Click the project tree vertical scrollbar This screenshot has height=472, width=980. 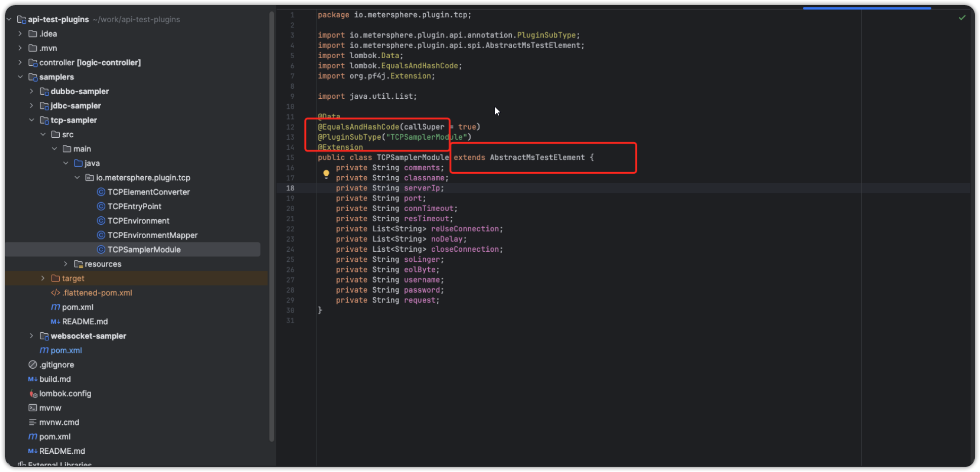[272, 225]
